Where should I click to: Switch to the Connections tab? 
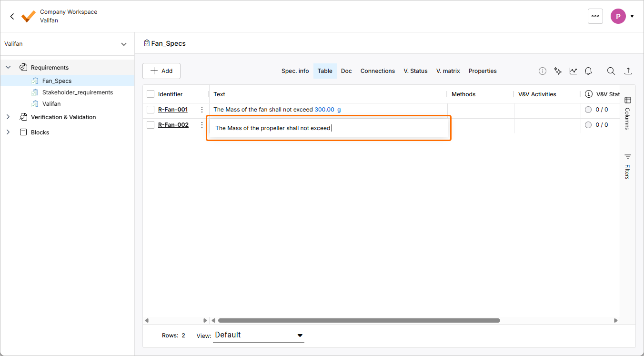378,71
